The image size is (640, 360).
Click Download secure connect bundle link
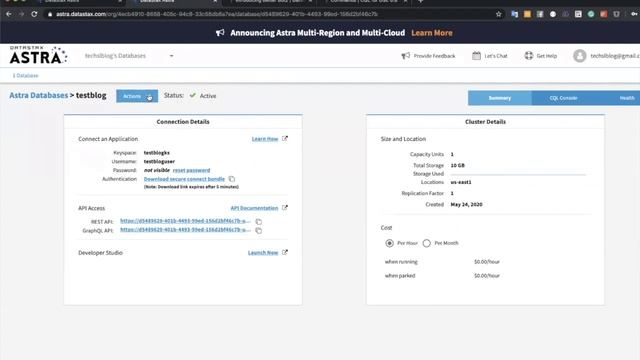click(184, 179)
